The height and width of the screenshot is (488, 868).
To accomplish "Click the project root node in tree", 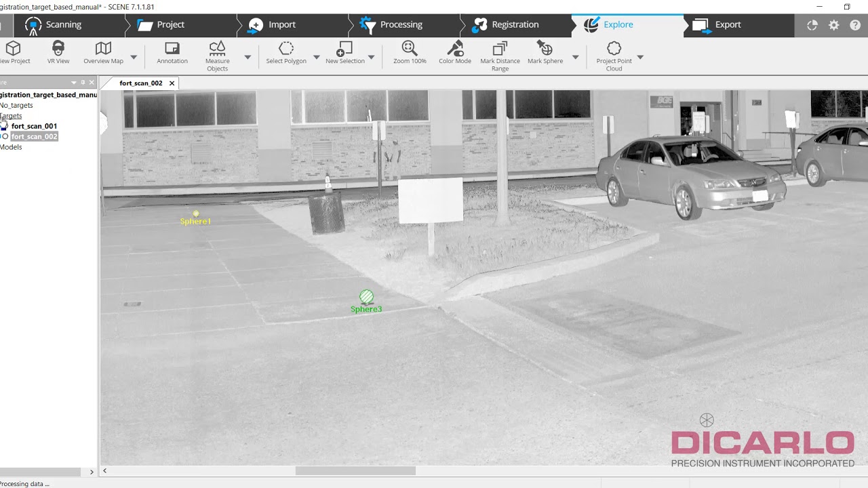I will (48, 95).
